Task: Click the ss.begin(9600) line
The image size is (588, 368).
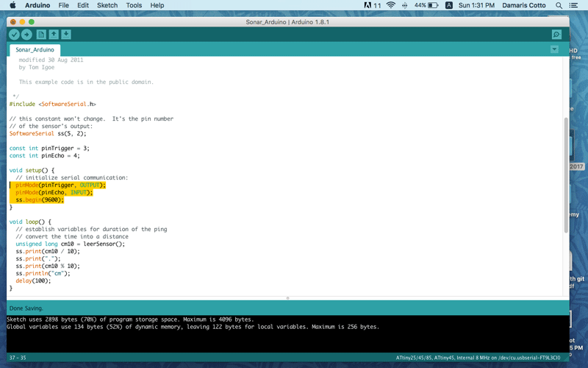Action: click(x=40, y=199)
